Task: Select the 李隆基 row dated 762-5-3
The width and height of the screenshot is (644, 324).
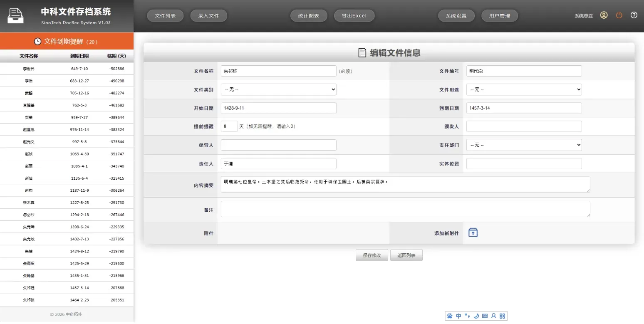Action: (x=67, y=105)
